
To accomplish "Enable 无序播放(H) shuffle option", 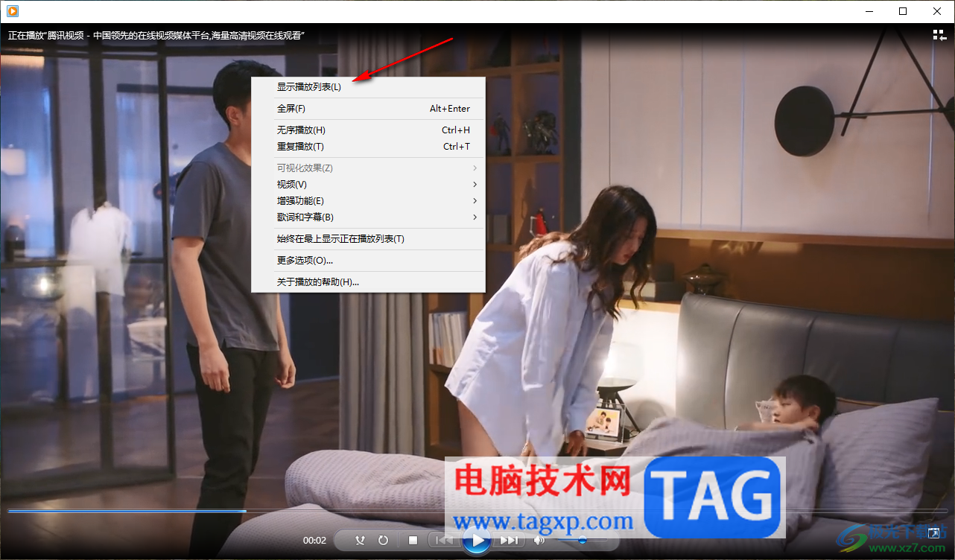I will click(x=368, y=130).
